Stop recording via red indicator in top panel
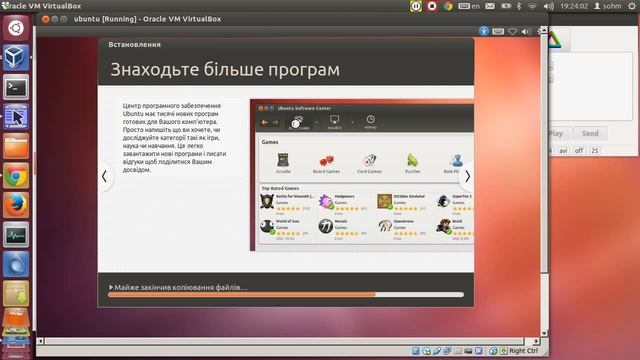This screenshot has width=640, height=360. 432,6
